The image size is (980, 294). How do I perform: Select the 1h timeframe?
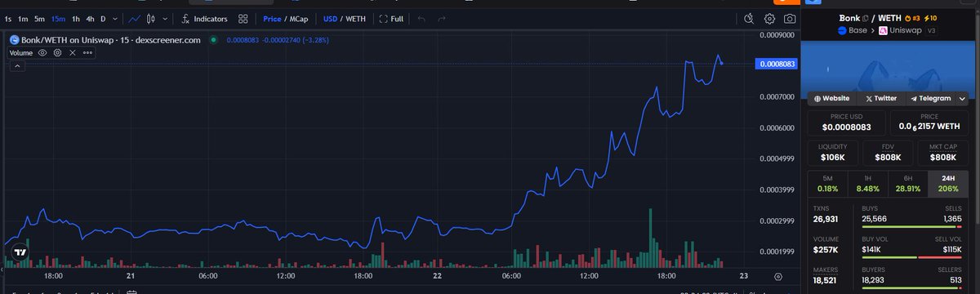pyautogui.click(x=76, y=18)
